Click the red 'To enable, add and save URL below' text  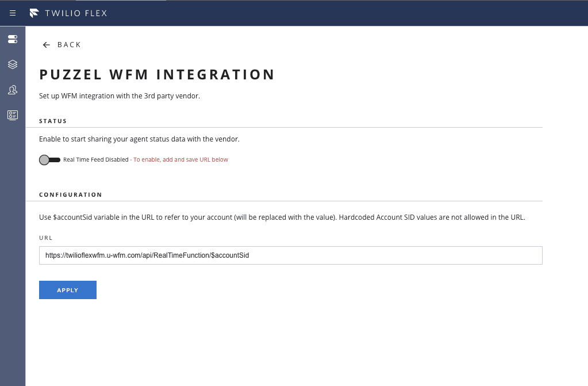click(x=180, y=159)
